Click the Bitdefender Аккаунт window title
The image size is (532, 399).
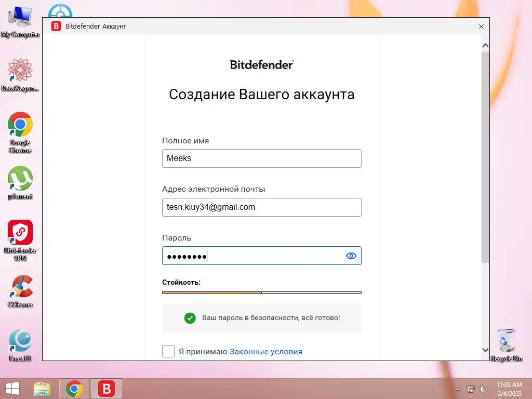tap(96, 26)
